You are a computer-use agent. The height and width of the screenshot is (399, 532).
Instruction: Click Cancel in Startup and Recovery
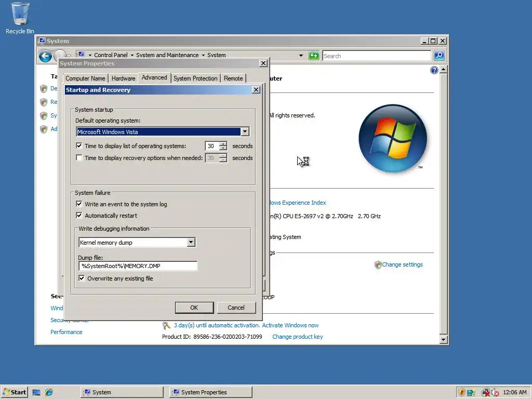pos(236,308)
